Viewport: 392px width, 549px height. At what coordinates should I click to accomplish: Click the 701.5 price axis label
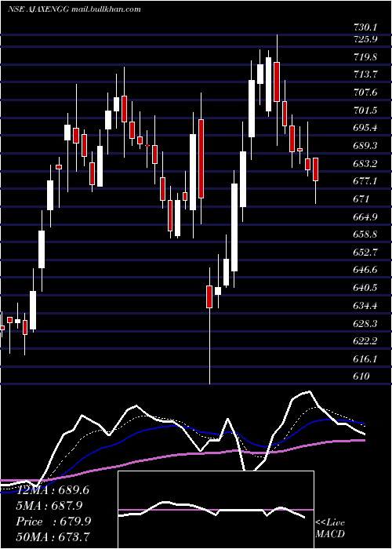[365, 111]
